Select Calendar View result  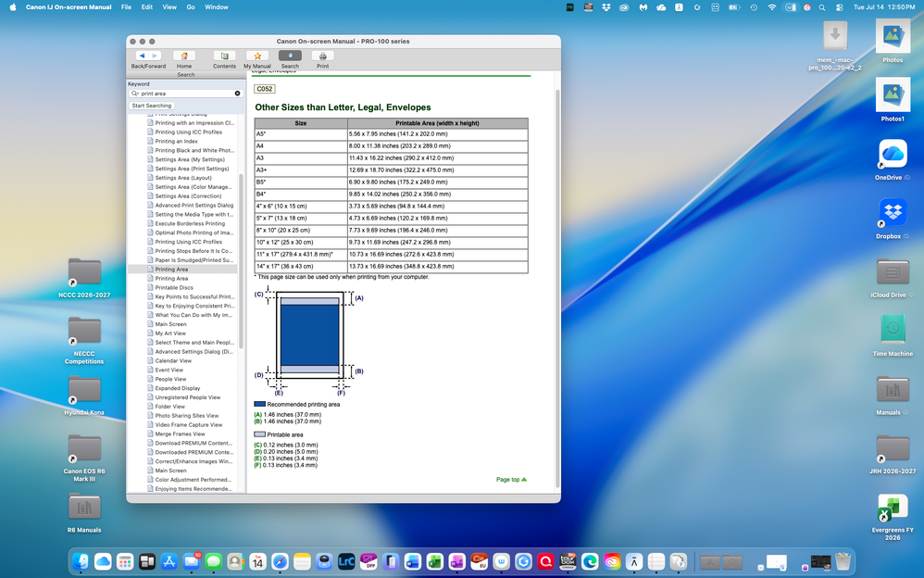173,360
